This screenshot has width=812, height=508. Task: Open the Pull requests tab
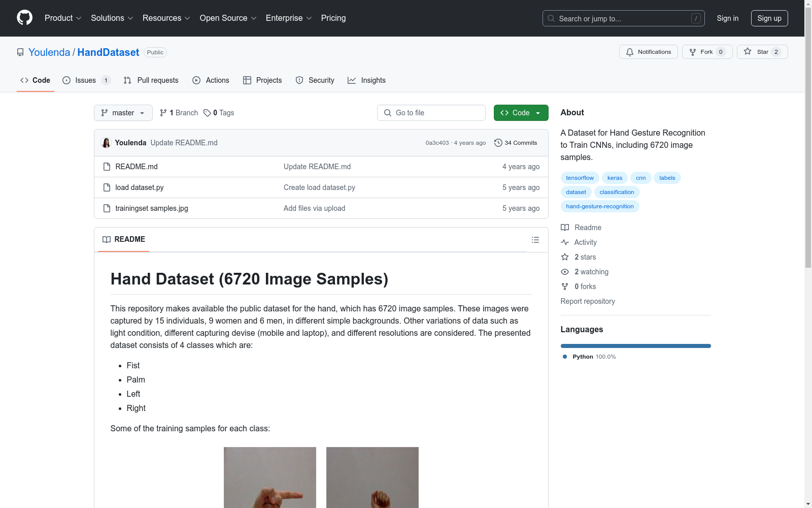[151, 80]
